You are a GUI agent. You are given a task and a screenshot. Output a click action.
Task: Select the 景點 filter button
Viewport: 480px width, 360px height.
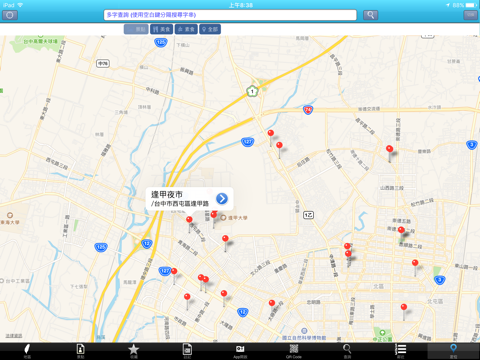click(x=136, y=29)
